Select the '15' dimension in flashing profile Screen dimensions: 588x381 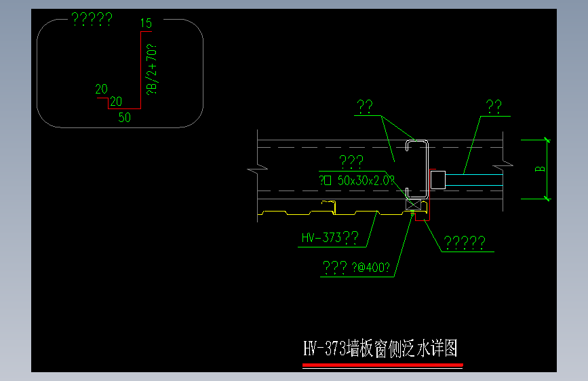coord(146,23)
